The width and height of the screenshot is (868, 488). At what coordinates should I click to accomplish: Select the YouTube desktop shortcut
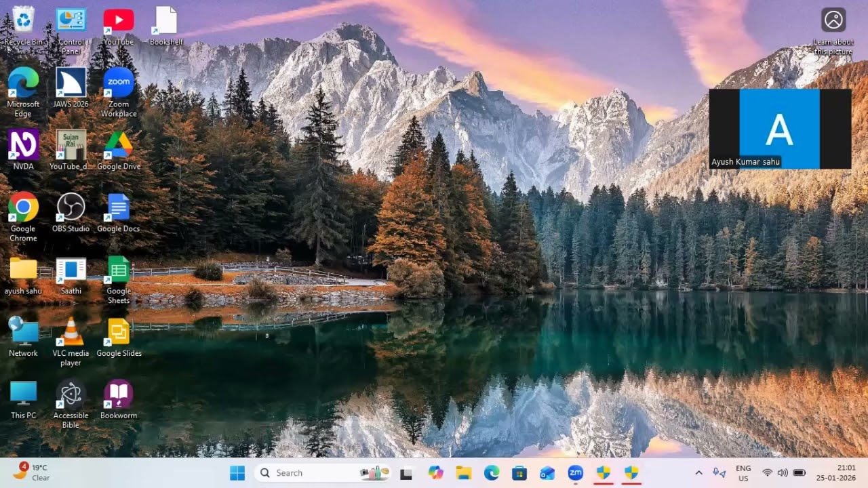pos(119,26)
